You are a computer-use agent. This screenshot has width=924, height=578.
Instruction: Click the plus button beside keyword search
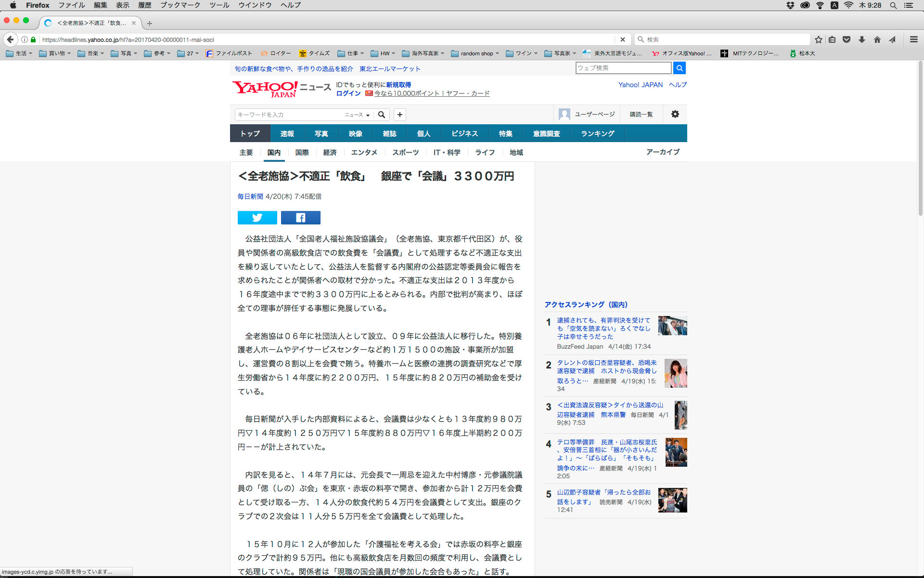[x=399, y=115]
